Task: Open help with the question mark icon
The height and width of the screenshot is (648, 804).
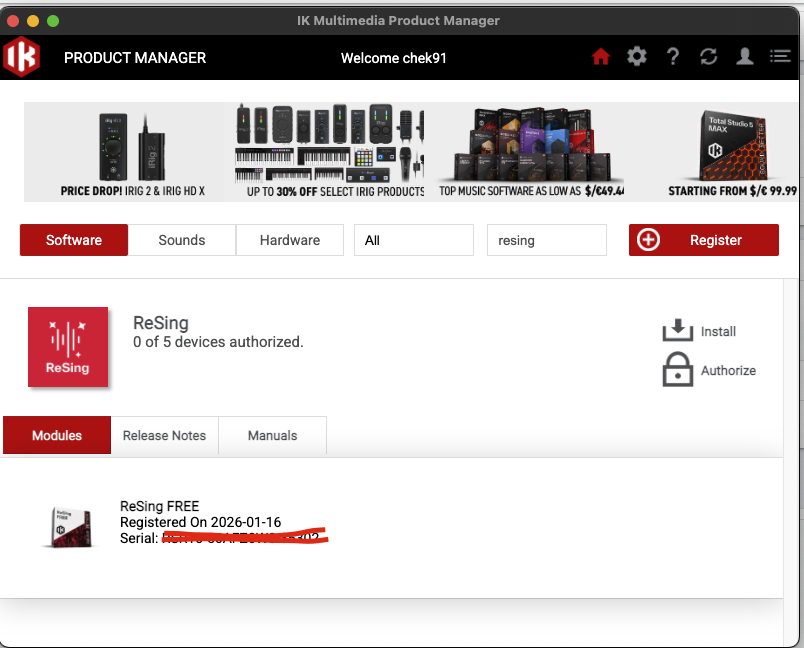Action: (x=673, y=56)
